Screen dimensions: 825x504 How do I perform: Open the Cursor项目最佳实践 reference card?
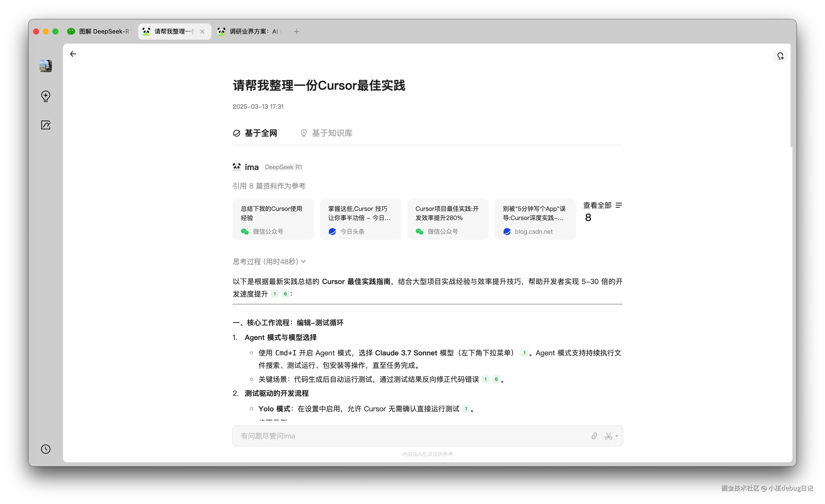(448, 219)
